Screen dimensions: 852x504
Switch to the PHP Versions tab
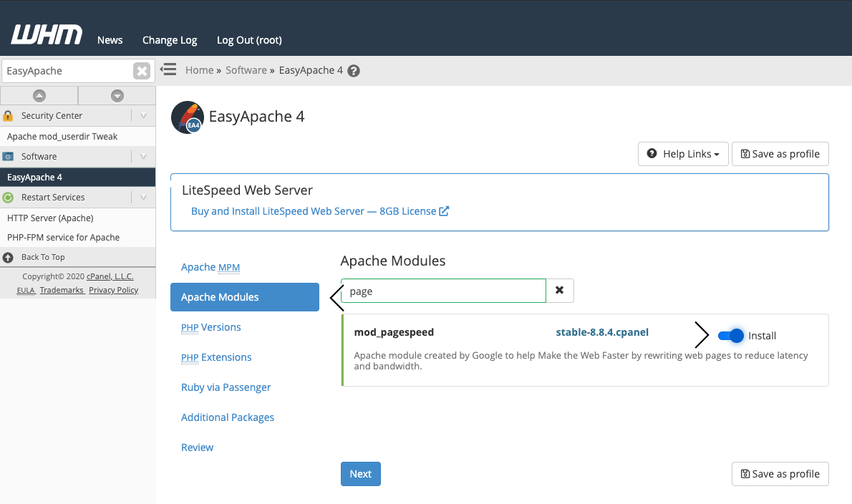210,327
